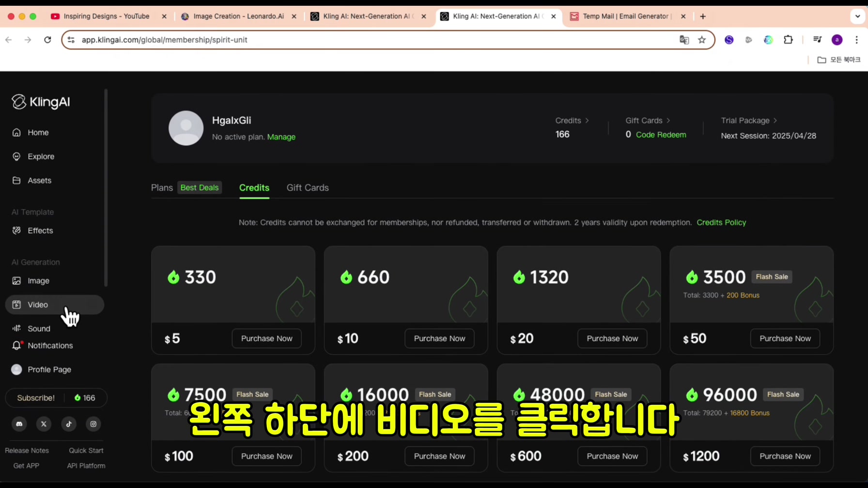Click the Manage plan link

(x=281, y=137)
